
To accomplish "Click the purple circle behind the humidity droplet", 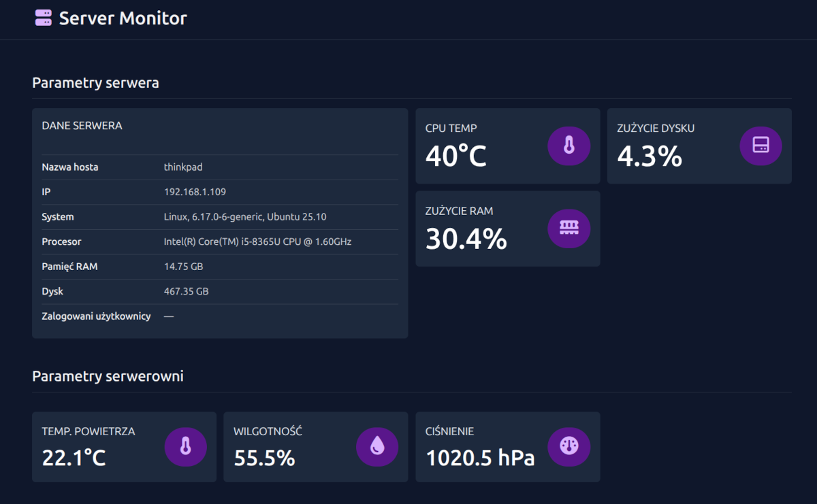I will coord(377,446).
